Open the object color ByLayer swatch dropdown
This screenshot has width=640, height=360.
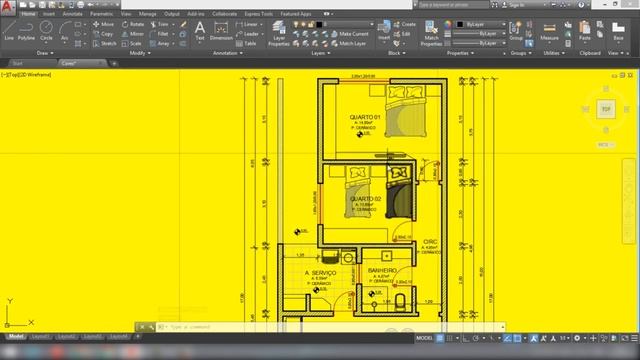click(481, 24)
